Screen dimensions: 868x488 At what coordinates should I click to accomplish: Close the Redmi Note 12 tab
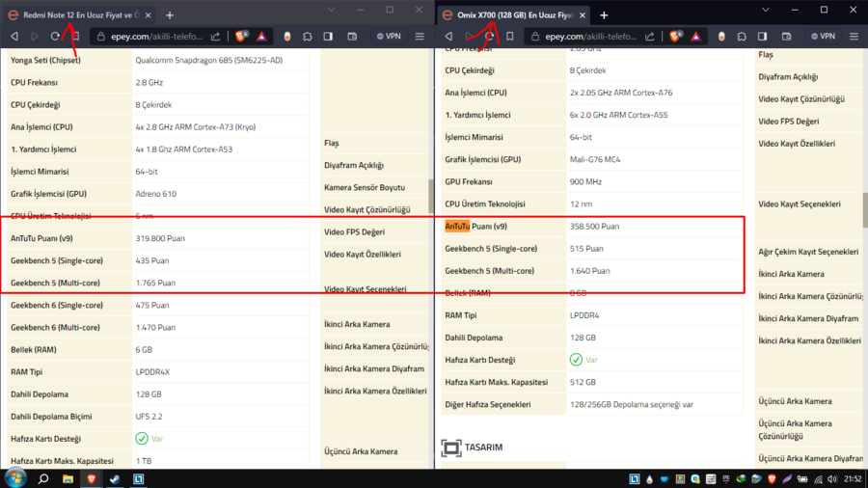point(148,15)
